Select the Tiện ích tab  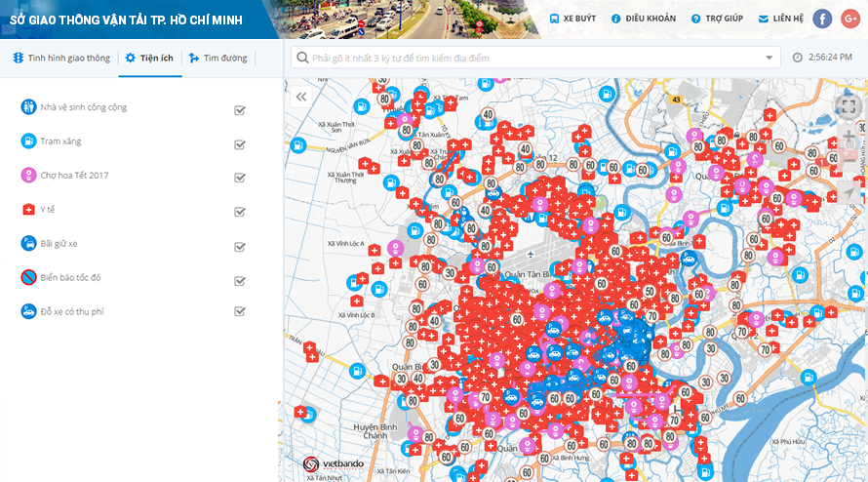tap(149, 58)
